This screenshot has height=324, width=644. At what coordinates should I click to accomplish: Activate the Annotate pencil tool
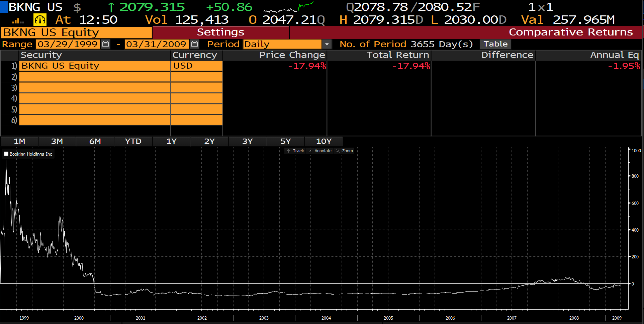(320, 151)
